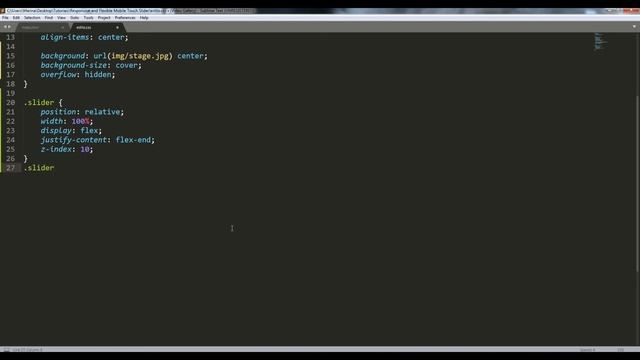Open the File menu
This screenshot has height=360, width=640.
click(x=5, y=18)
